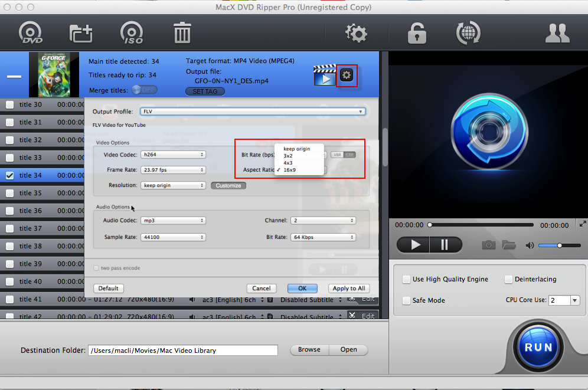Click the title list vertical scrollbar

385,148
